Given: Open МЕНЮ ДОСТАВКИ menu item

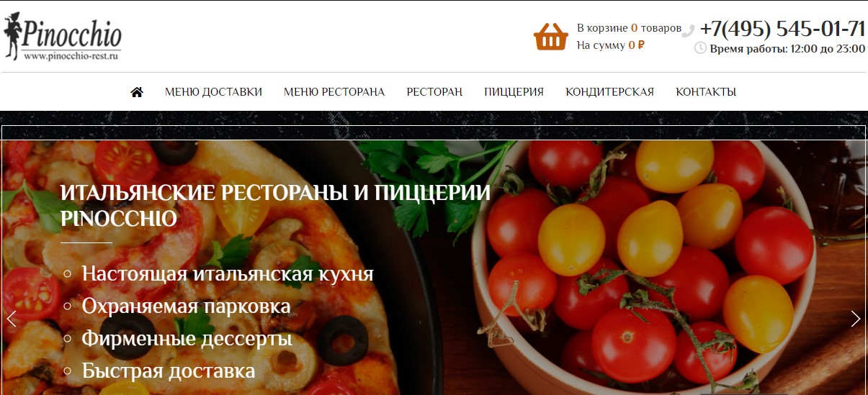Looking at the screenshot, I should tap(213, 92).
